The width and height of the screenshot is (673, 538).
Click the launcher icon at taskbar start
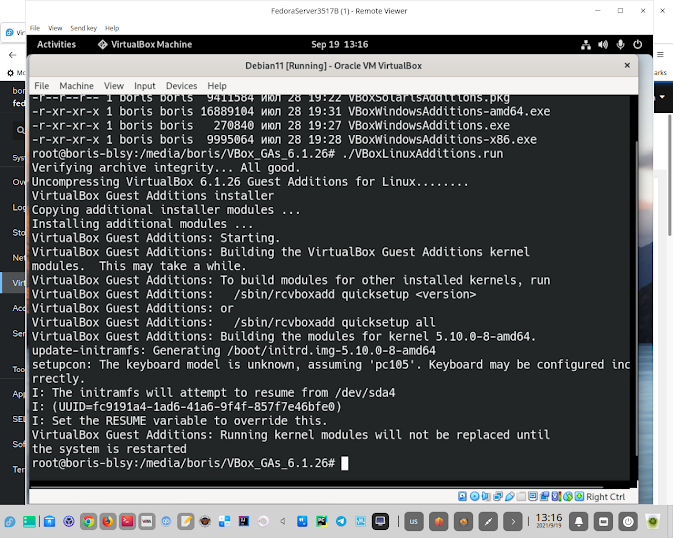(9, 522)
